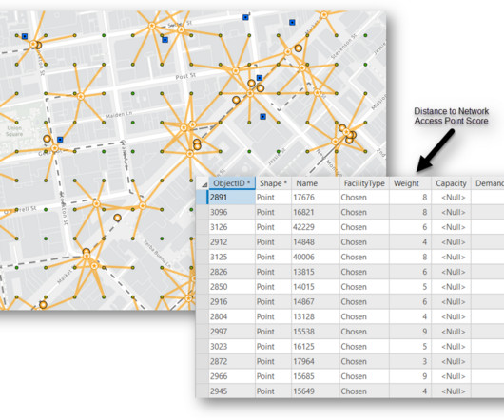Click the blue square marker beside Union Square
Image resolution: width=504 pixels, height=420 pixels.
pyautogui.click(x=60, y=140)
